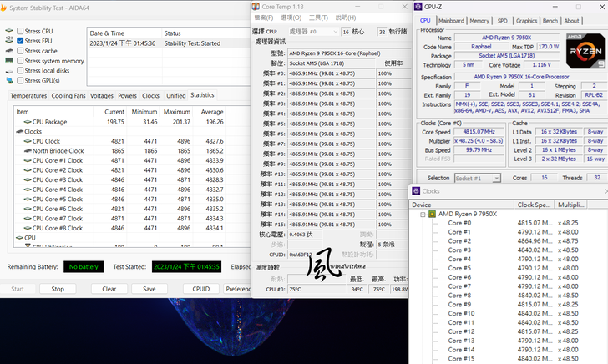
Task: Click the CPU Package sensor icon
Action: pos(28,122)
